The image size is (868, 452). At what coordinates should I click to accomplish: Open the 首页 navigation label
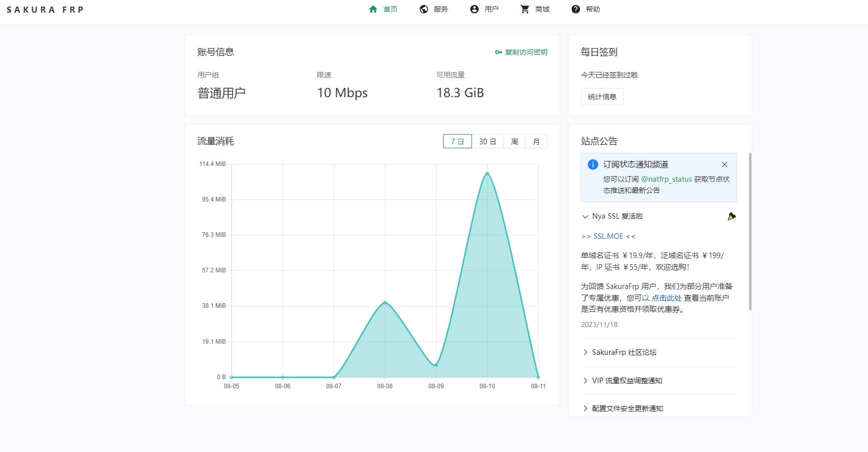[x=390, y=9]
